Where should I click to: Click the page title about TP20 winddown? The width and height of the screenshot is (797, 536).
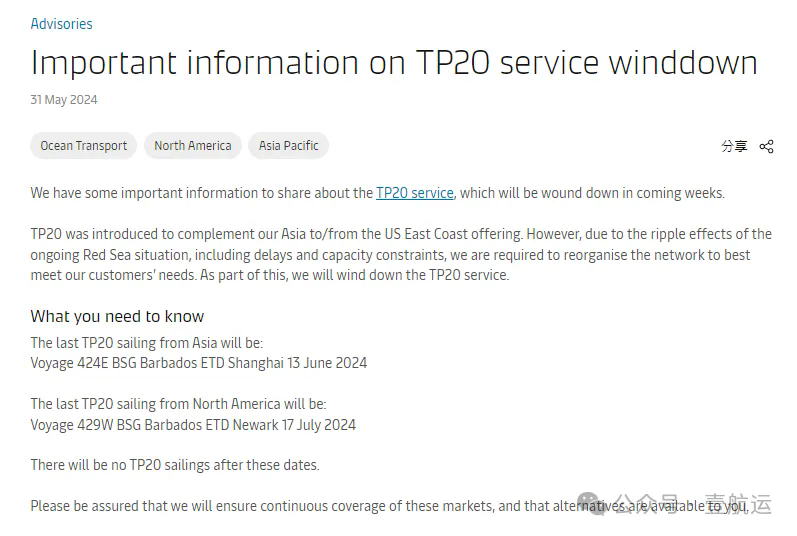point(394,62)
